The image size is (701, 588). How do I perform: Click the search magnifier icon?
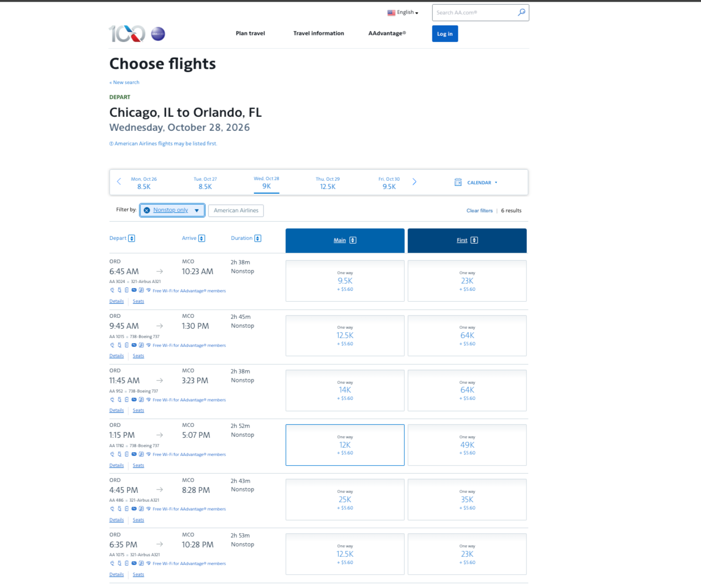(521, 12)
